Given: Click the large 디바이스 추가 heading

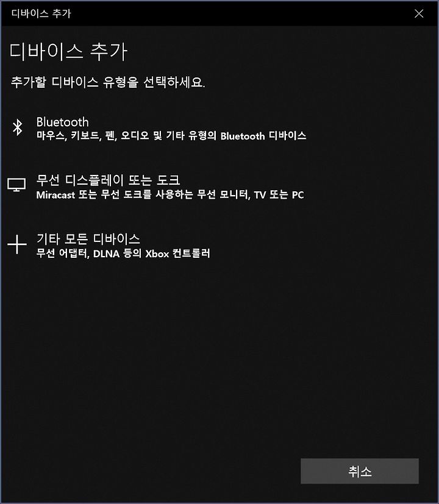Looking at the screenshot, I should pyautogui.click(x=68, y=52).
